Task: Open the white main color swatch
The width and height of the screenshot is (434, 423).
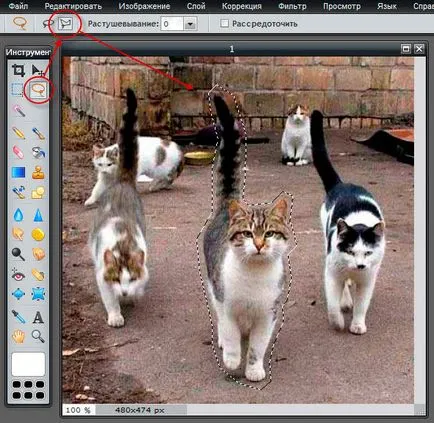Action: coord(28,364)
